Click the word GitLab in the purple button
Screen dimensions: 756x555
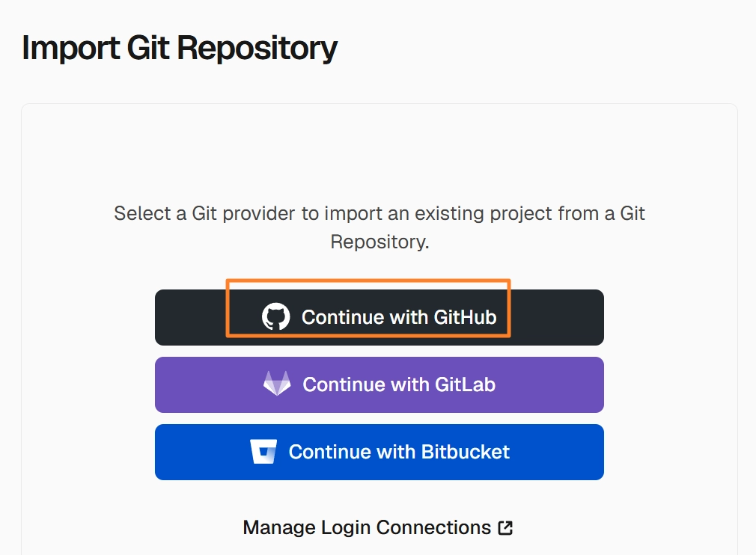point(466,384)
